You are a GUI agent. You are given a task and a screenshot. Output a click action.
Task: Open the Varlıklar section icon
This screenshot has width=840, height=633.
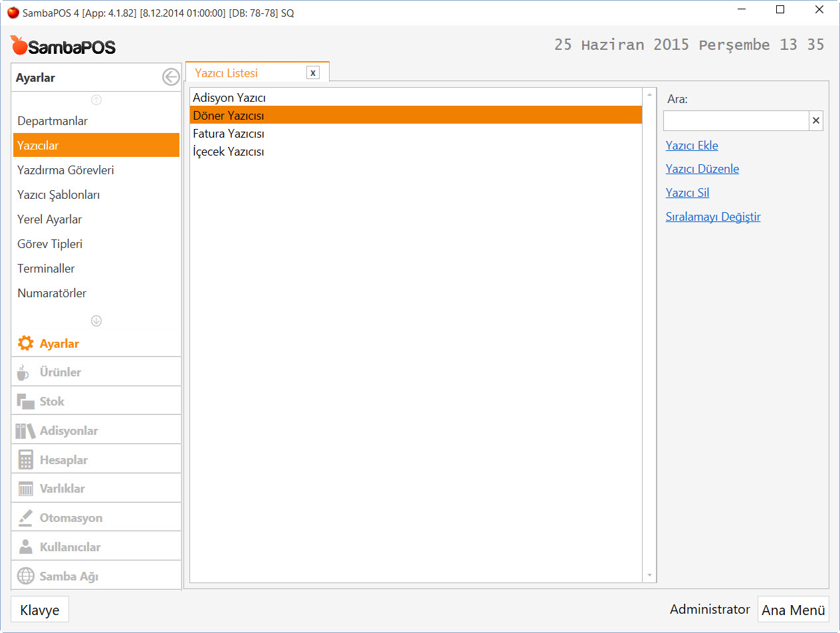25,489
